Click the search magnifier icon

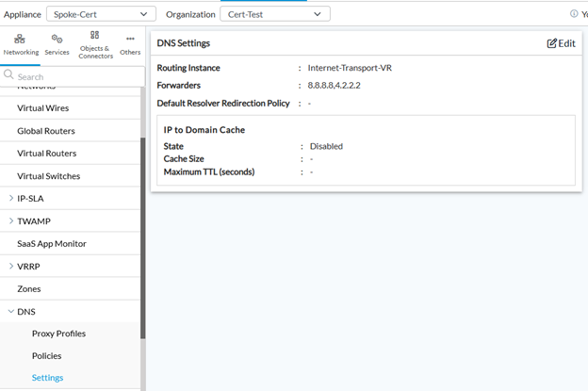click(x=8, y=74)
